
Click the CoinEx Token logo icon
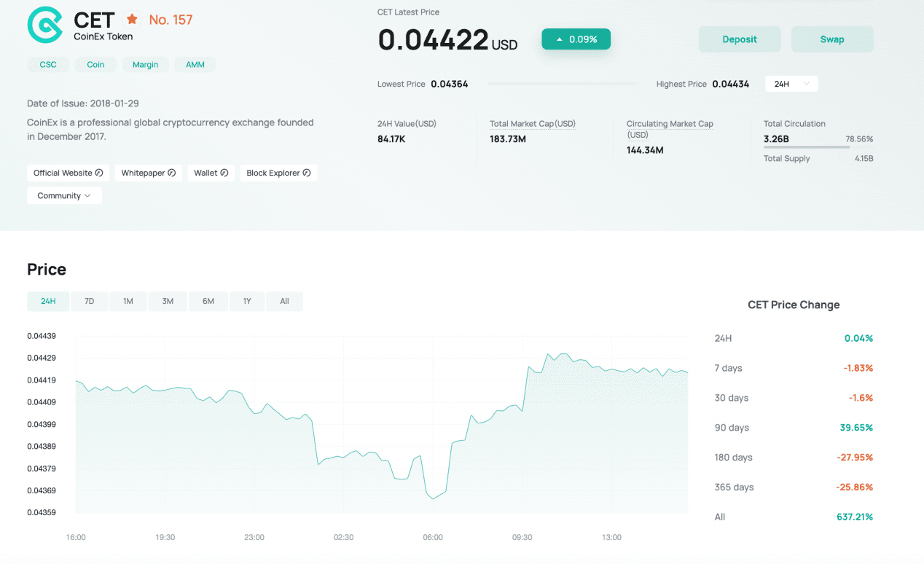tap(45, 25)
